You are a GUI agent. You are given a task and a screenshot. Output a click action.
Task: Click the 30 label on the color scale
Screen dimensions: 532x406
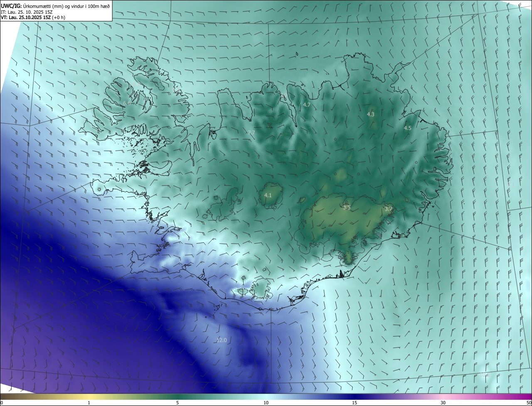coord(443,403)
